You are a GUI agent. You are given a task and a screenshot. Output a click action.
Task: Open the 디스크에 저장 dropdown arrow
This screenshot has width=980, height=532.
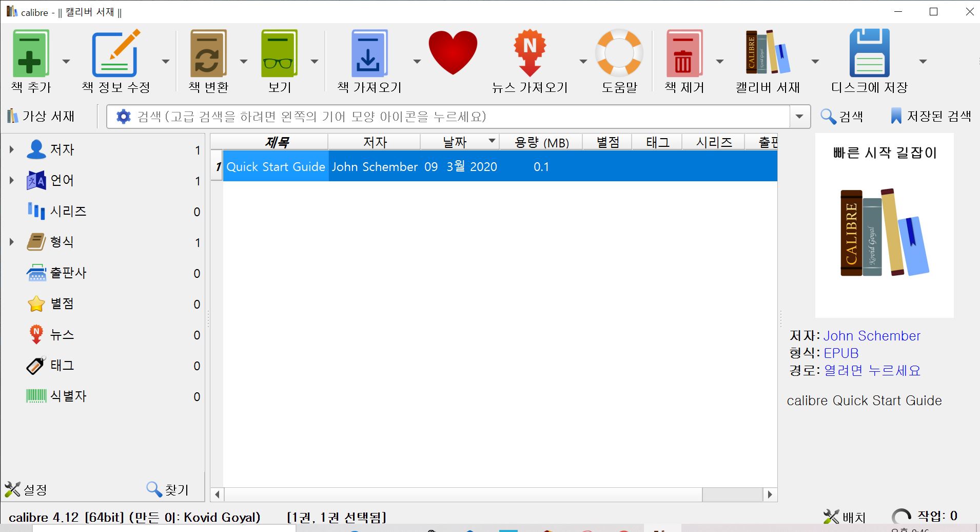pos(923,61)
